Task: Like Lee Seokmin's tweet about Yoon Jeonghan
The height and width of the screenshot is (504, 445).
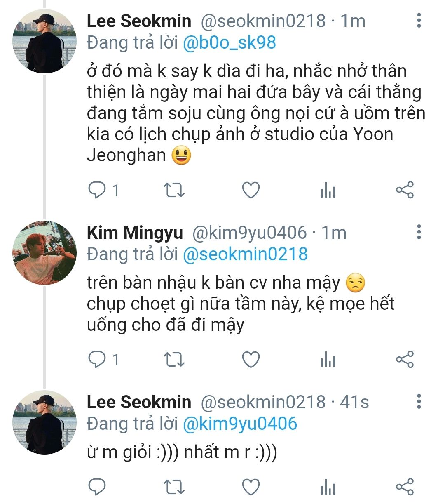Action: [251, 190]
